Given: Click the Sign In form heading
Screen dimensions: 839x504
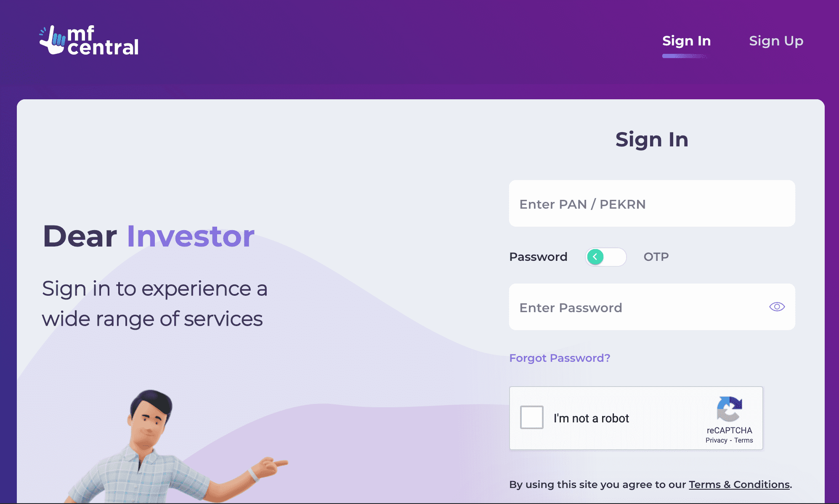Looking at the screenshot, I should point(652,140).
